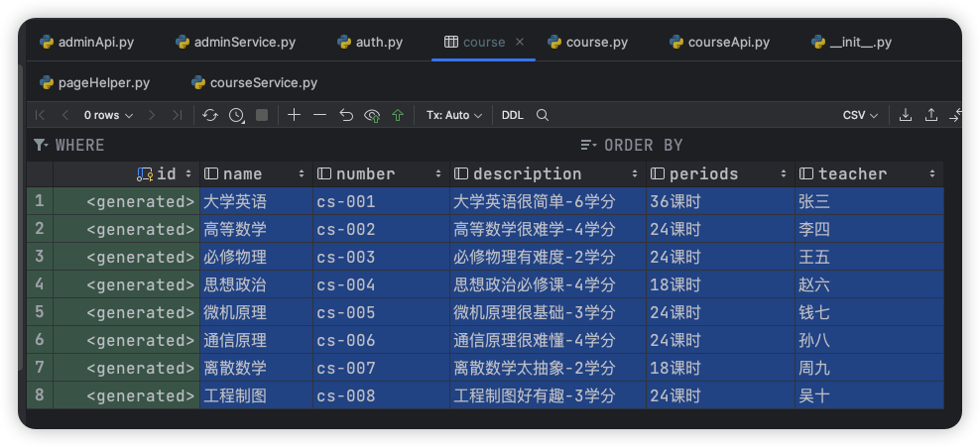Click cell cs-003 in number column

[x=381, y=257]
